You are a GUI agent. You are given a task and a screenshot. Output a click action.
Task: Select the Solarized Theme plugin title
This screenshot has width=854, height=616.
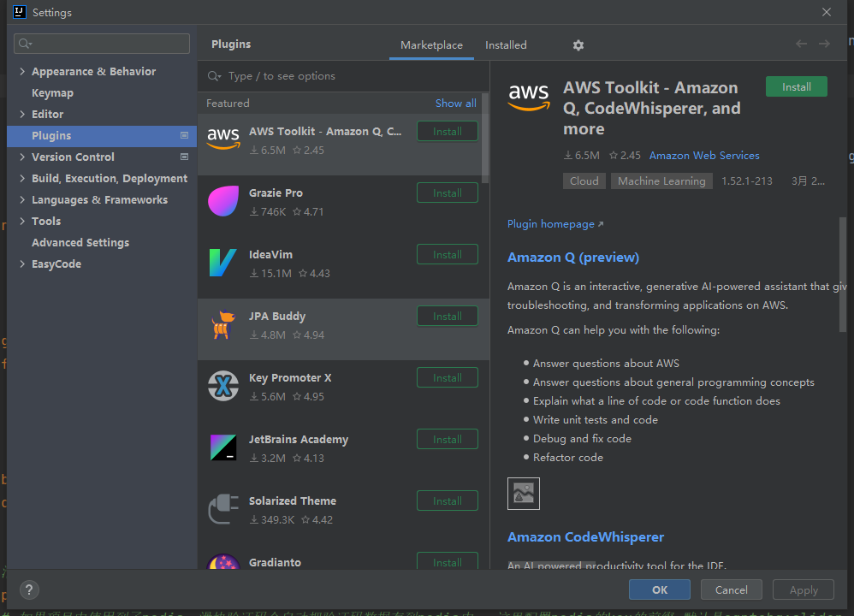pos(293,501)
